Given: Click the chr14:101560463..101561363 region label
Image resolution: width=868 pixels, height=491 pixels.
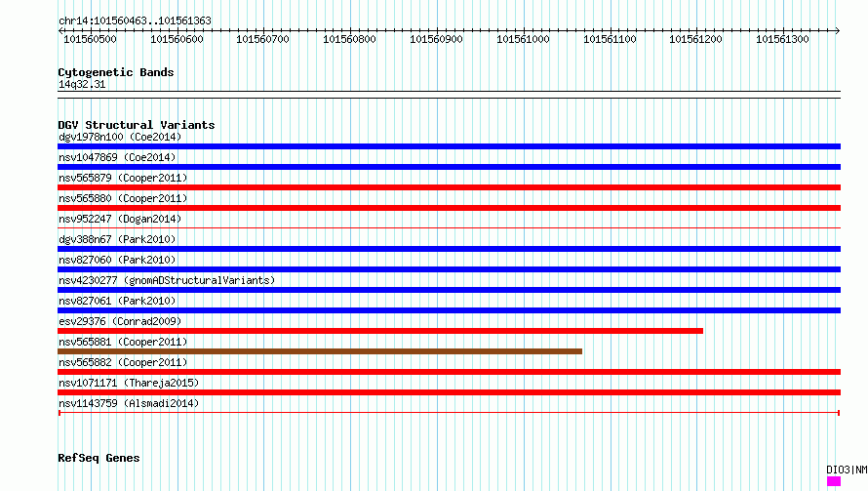Looking at the screenshot, I should [x=135, y=20].
